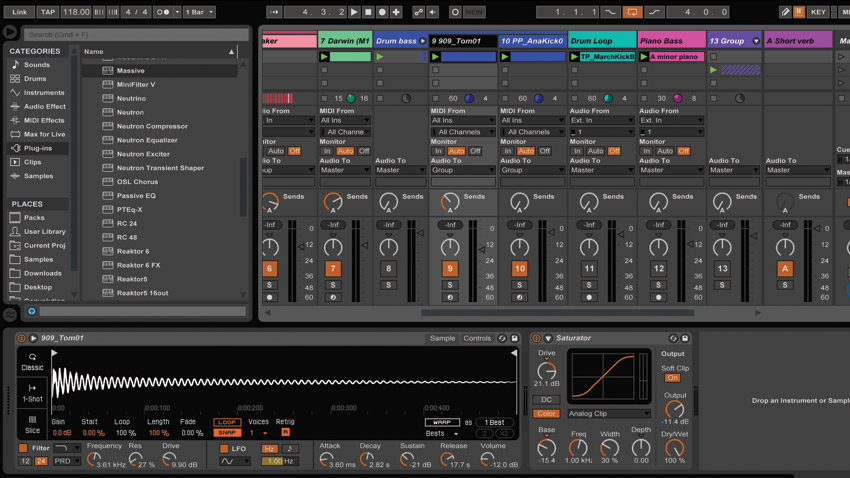
Task: Select 1-Shot mode in Simpler
Action: pyautogui.click(x=32, y=393)
